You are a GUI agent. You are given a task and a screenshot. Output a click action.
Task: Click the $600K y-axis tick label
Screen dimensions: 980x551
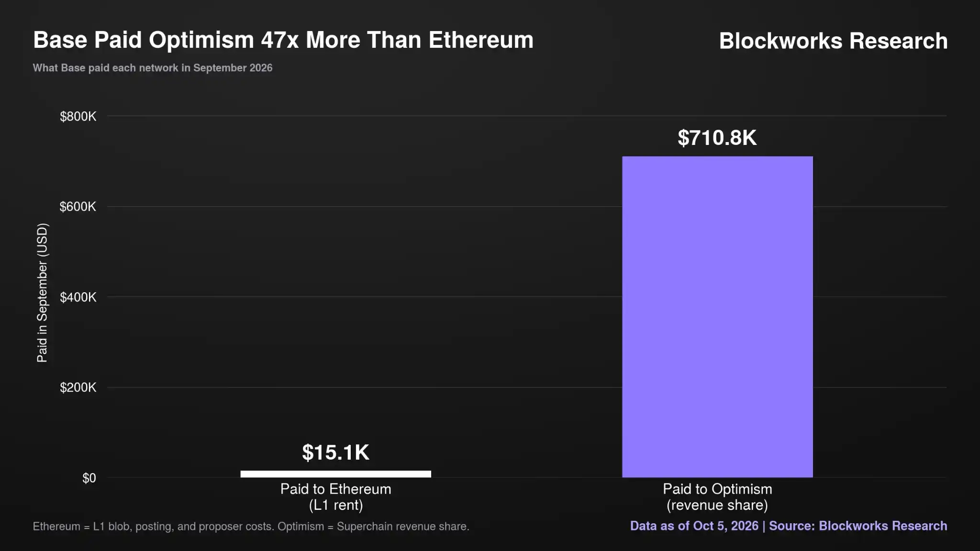(78, 207)
